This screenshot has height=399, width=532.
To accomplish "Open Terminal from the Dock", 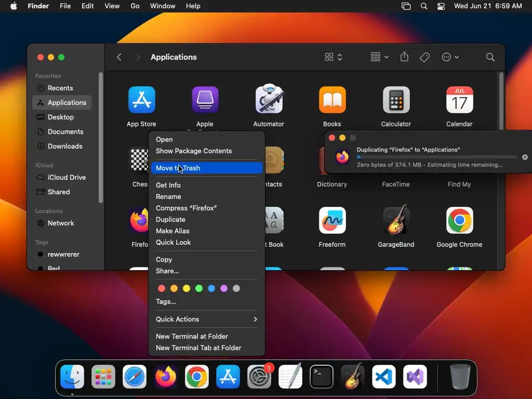I will (321, 377).
